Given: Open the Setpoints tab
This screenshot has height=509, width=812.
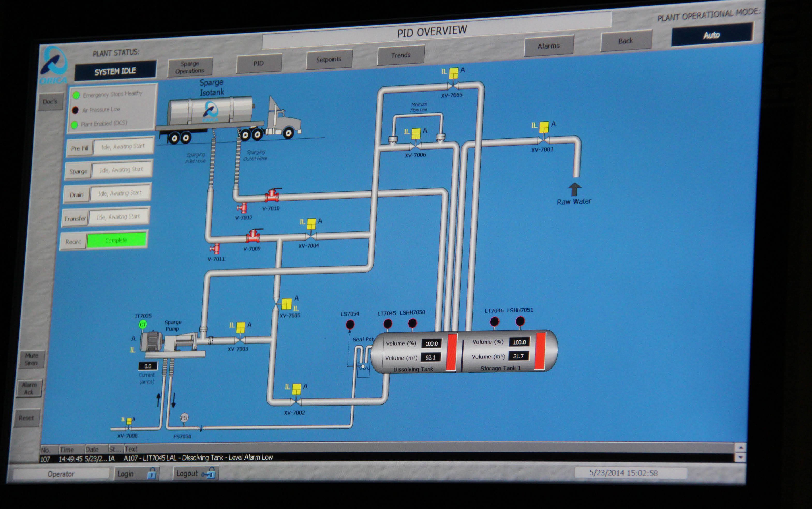Looking at the screenshot, I should coord(329,59).
